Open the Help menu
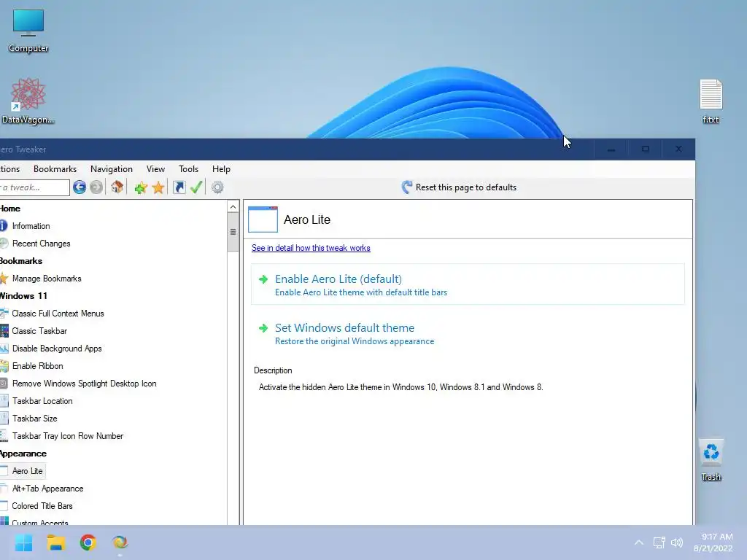747x560 pixels. point(221,169)
